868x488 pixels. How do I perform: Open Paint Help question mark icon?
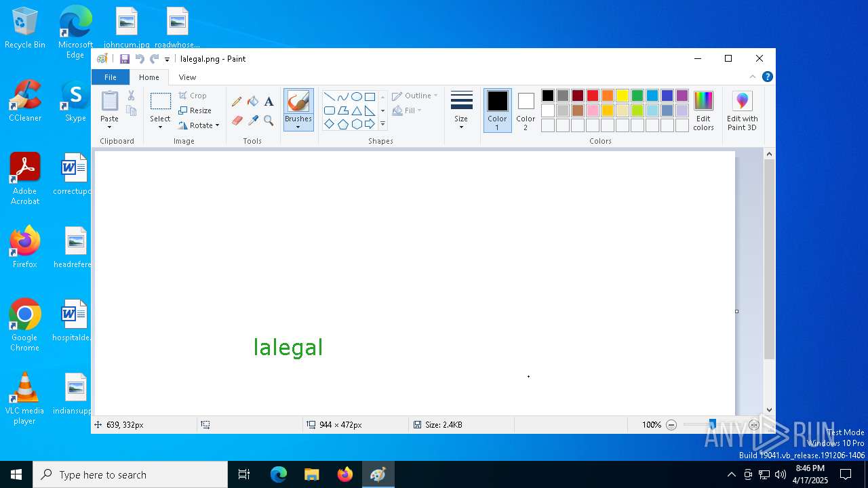pos(767,77)
